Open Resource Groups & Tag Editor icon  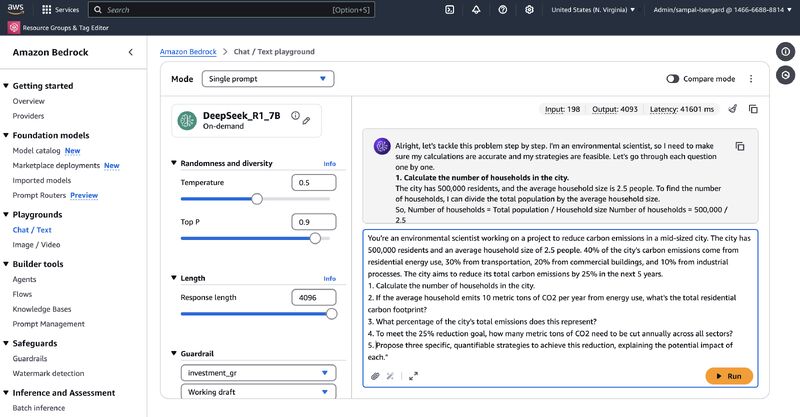14,28
